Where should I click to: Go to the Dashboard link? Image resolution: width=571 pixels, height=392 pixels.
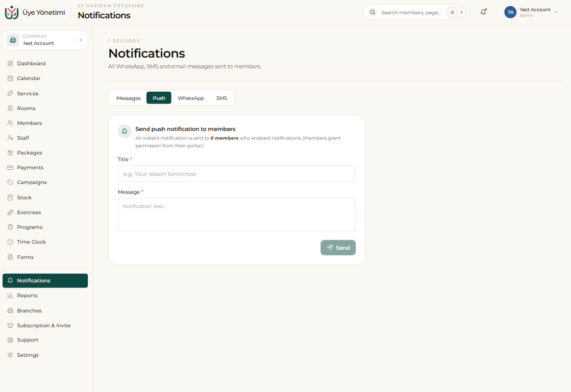pyautogui.click(x=45, y=63)
